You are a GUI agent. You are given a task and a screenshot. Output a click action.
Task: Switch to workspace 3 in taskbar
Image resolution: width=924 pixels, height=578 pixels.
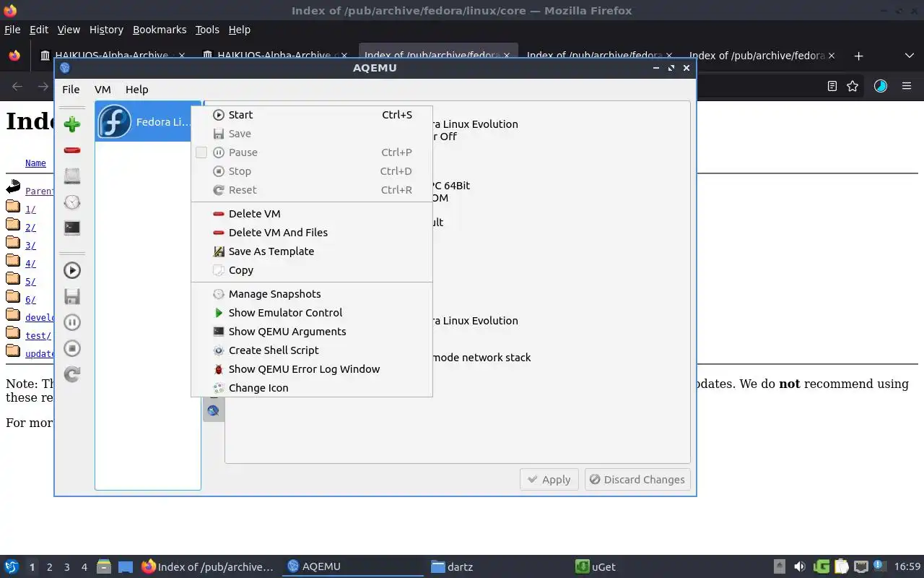pos(66,567)
